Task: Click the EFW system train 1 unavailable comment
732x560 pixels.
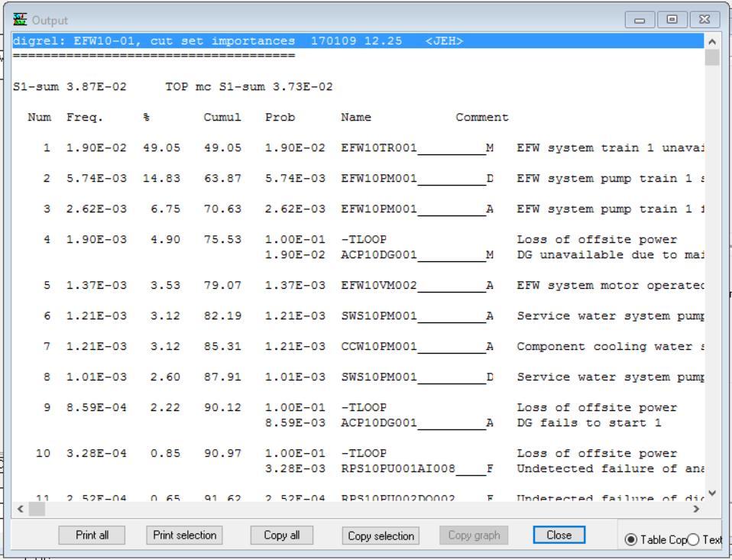Action: pos(610,148)
